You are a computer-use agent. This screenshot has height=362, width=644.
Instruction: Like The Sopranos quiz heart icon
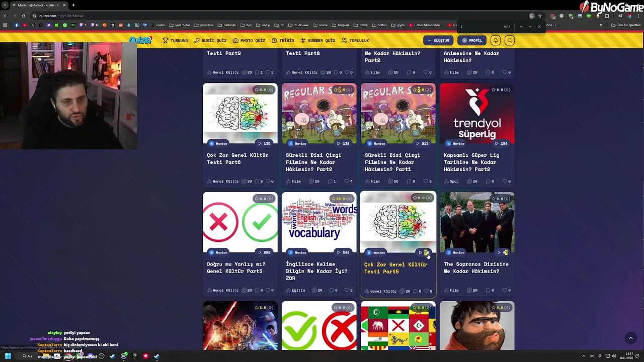click(x=505, y=290)
